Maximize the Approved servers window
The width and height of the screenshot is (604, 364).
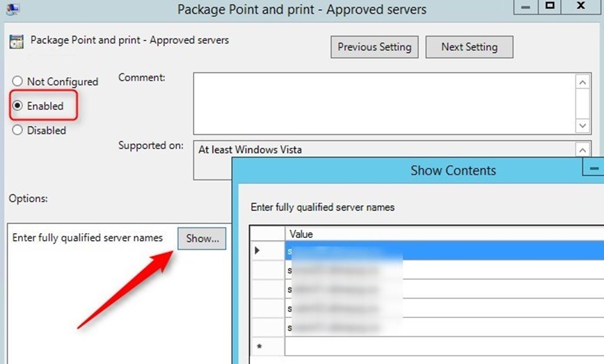pos(550,7)
